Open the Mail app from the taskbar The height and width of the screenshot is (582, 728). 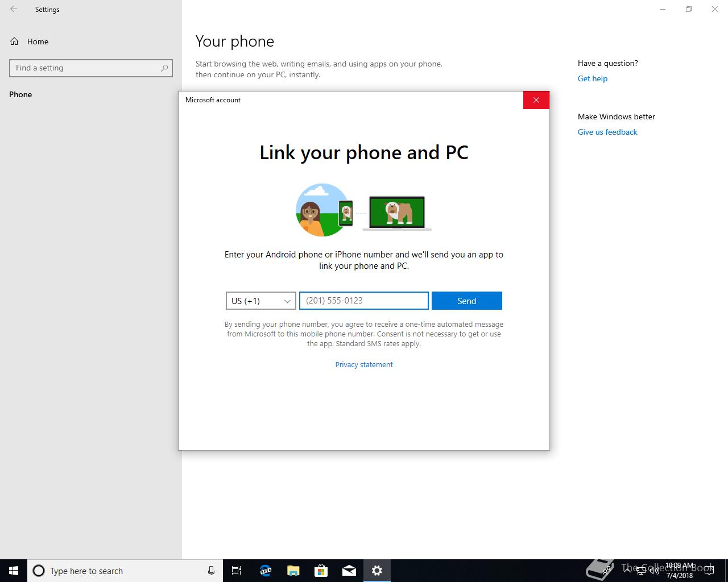click(x=349, y=571)
